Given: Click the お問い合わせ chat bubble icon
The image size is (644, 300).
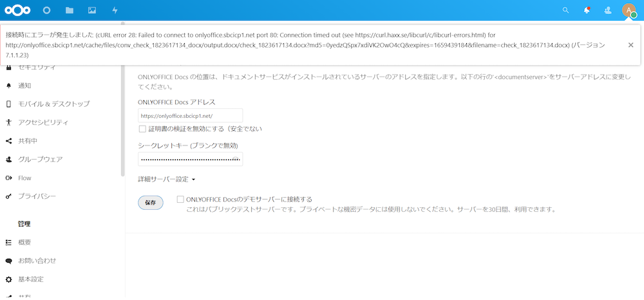Looking at the screenshot, I should (x=8, y=261).
